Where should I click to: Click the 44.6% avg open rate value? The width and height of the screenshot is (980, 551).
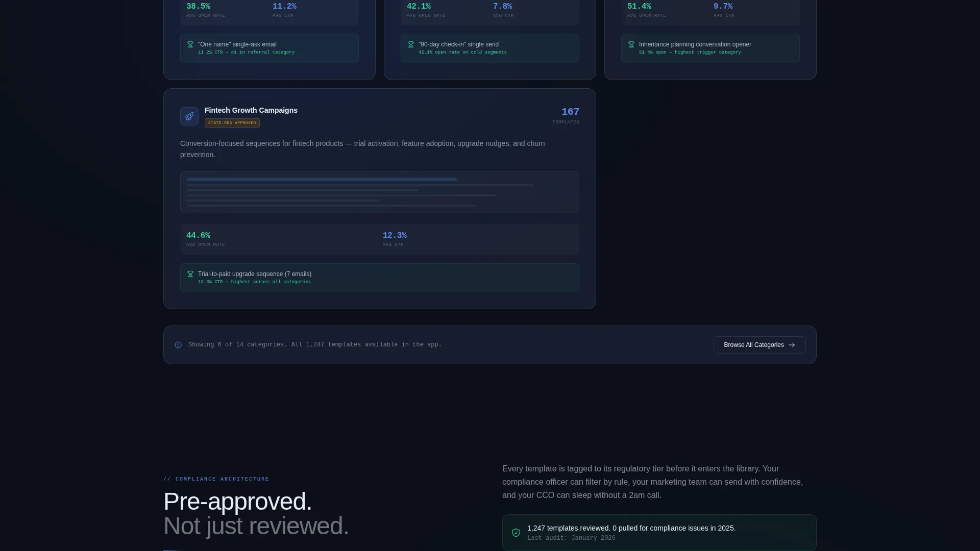198,235
